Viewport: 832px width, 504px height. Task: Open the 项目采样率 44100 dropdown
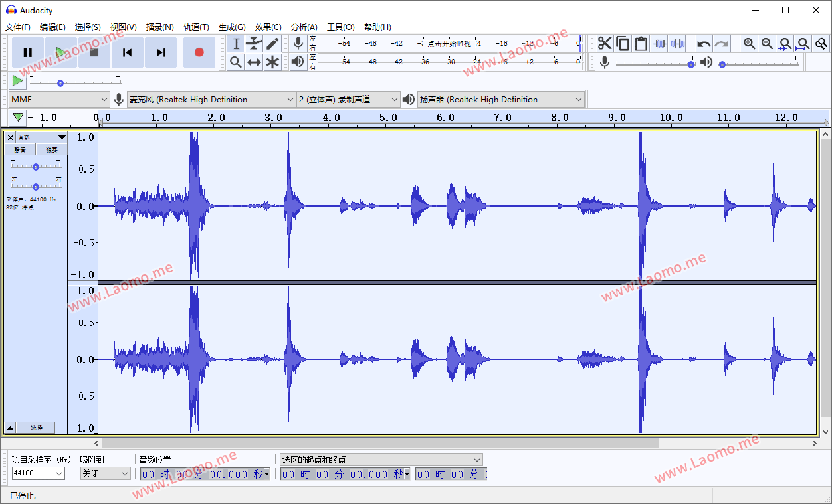[x=39, y=473]
